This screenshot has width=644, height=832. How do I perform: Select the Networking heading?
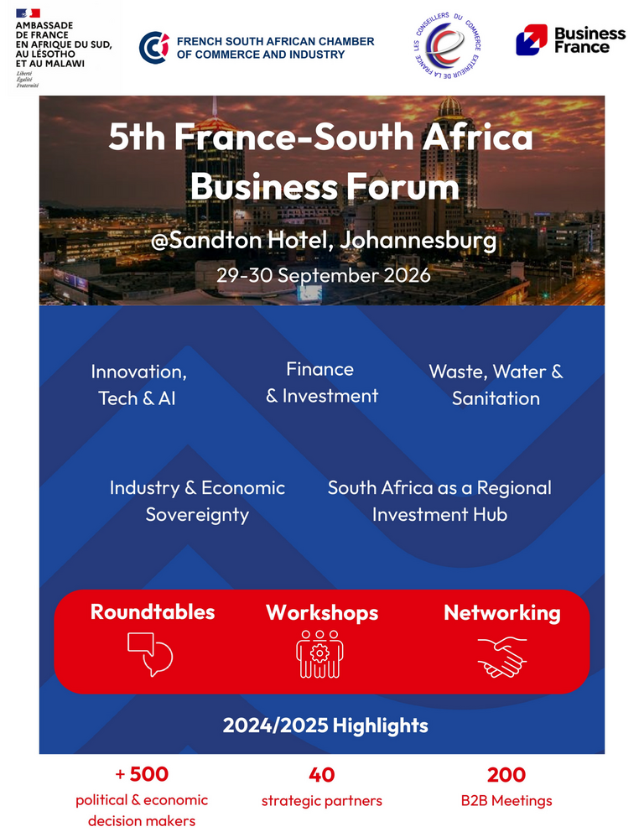[x=501, y=613]
